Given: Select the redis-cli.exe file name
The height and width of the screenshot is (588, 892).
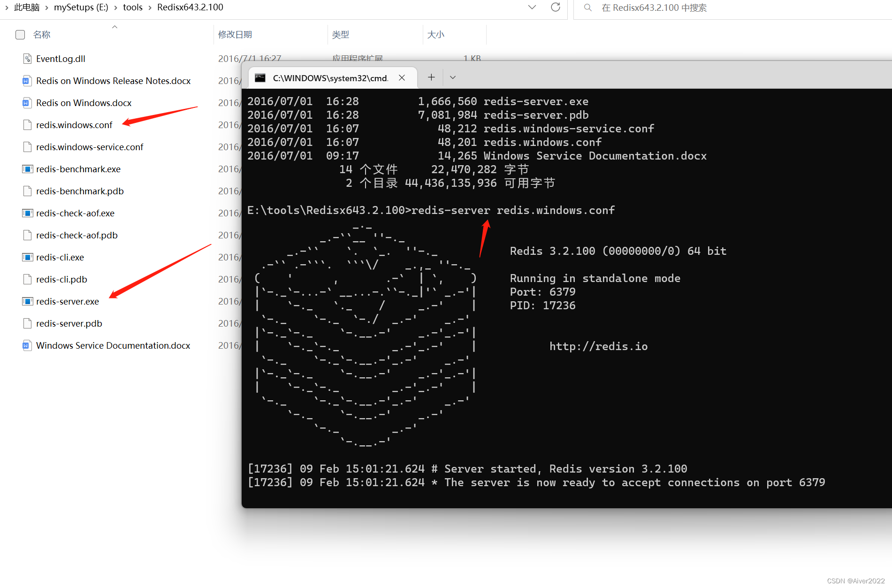Looking at the screenshot, I should click(60, 257).
